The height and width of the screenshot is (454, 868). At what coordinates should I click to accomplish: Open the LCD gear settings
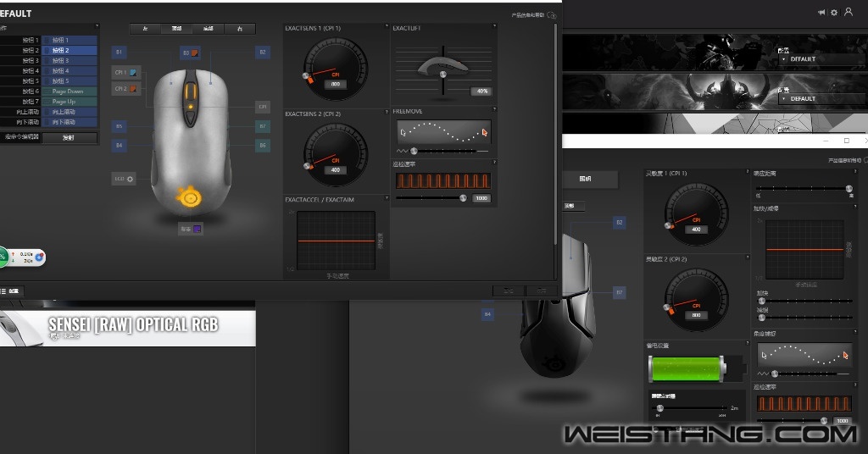coord(130,180)
